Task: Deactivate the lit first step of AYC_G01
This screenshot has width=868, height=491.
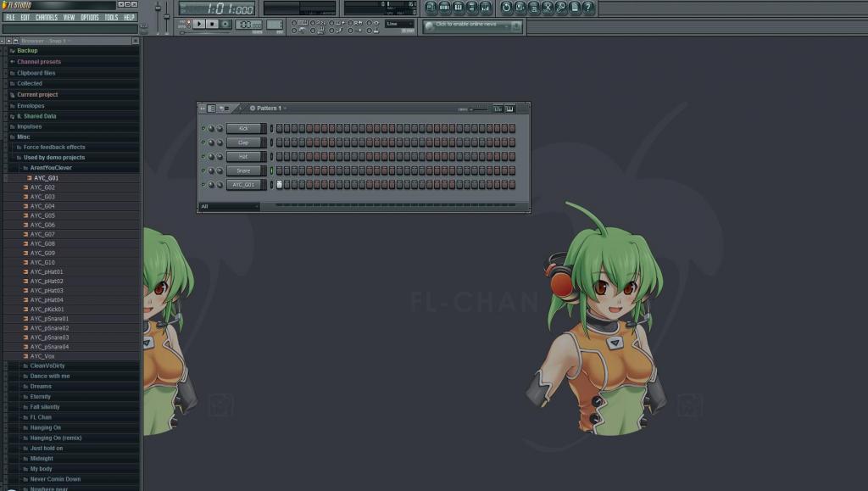Action: pyautogui.click(x=280, y=184)
